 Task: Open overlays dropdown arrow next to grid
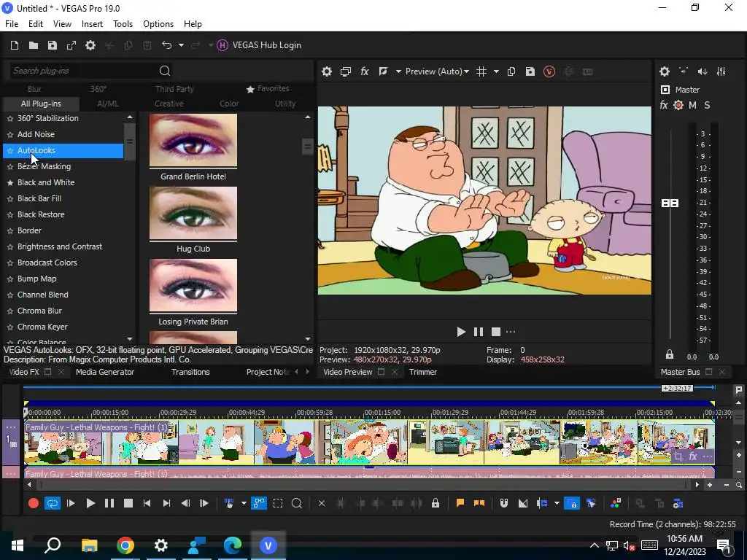496,71
